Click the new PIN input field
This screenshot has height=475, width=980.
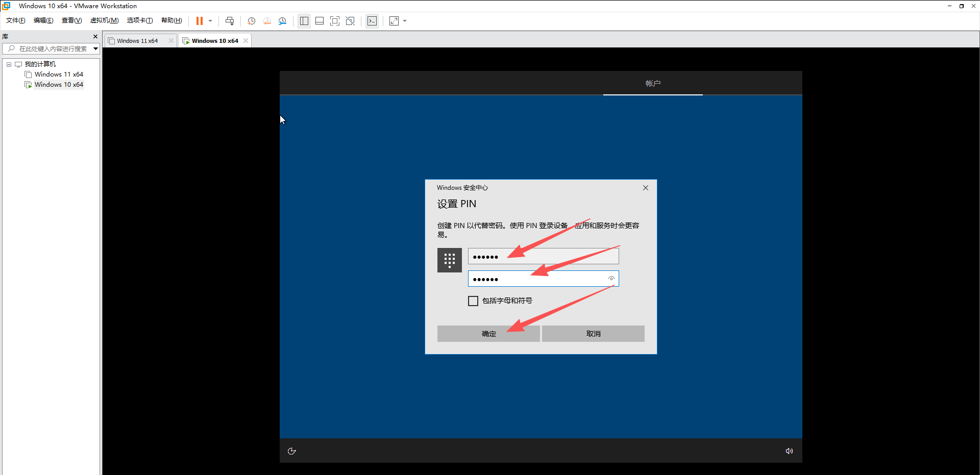543,256
